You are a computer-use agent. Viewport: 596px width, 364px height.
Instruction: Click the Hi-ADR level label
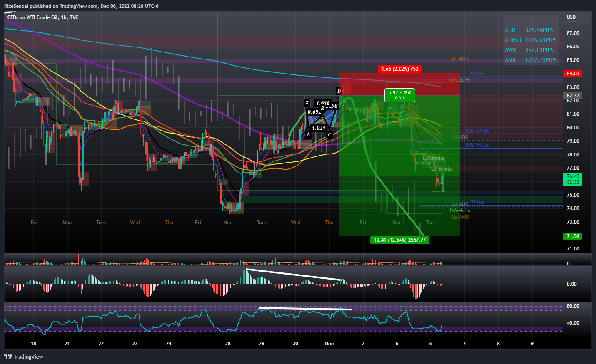click(x=460, y=137)
